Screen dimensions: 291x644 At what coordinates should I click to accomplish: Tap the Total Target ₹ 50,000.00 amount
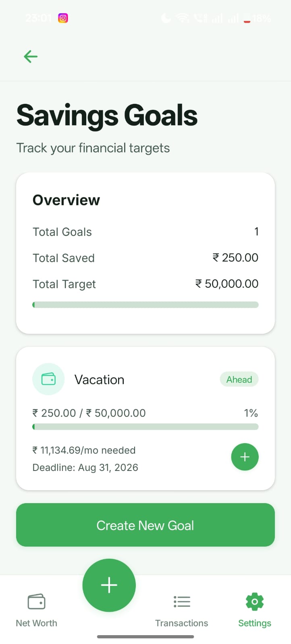coord(227,284)
